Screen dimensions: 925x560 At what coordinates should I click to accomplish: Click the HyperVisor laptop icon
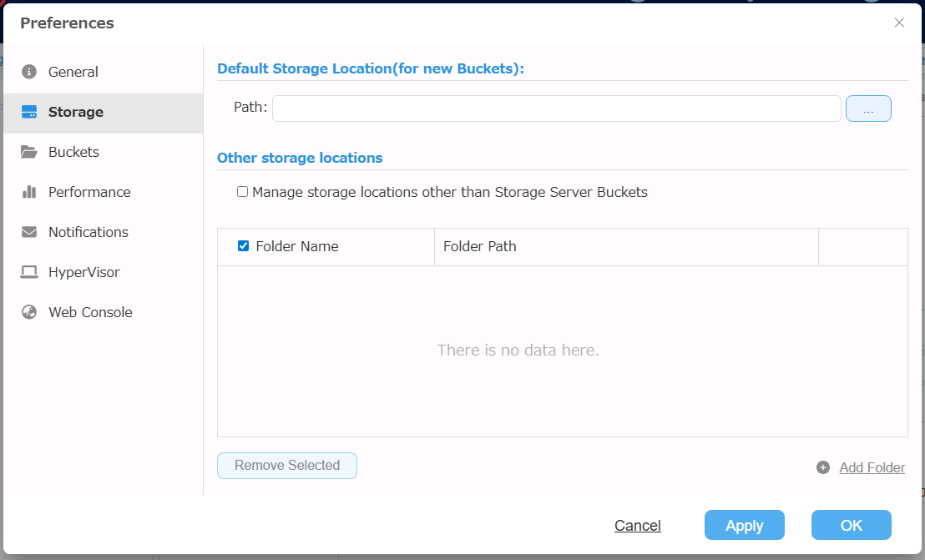[29, 272]
